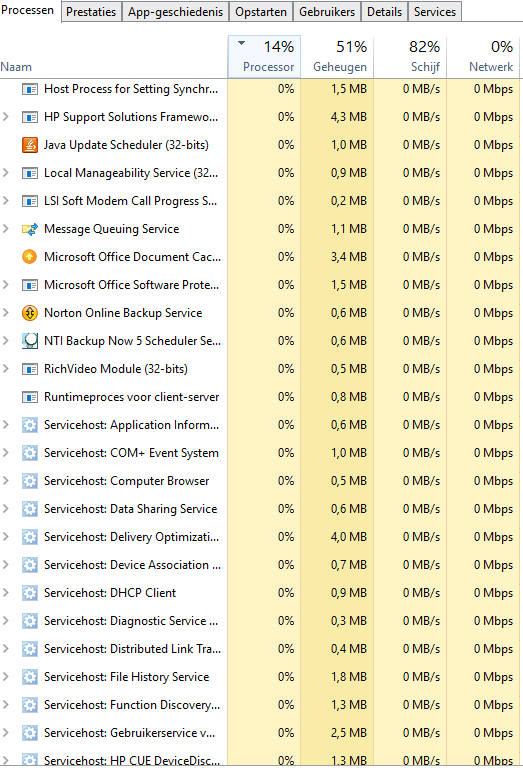This screenshot has width=523, height=771.
Task: Click the RichVideo Module process icon
Action: coord(30,369)
